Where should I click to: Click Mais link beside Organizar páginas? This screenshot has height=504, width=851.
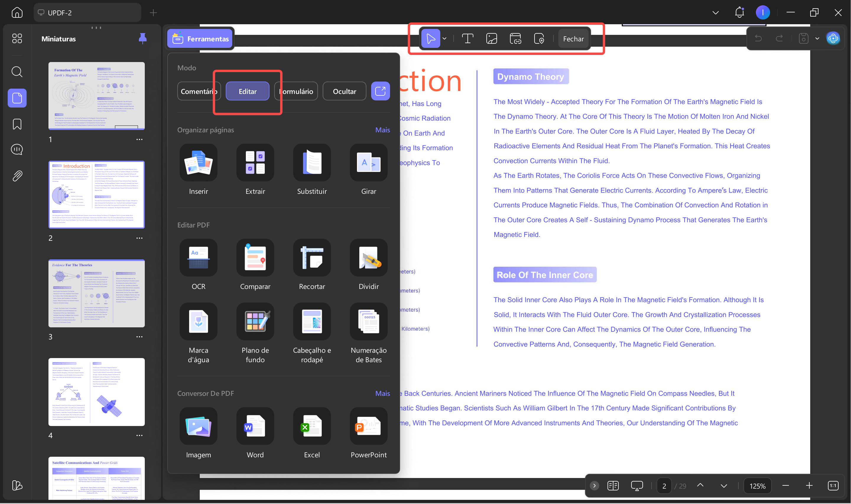tap(382, 130)
